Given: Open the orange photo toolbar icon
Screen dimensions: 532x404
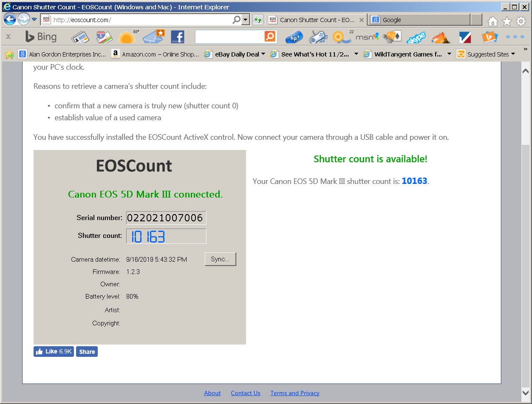Looking at the screenshot, I should tap(441, 37).
